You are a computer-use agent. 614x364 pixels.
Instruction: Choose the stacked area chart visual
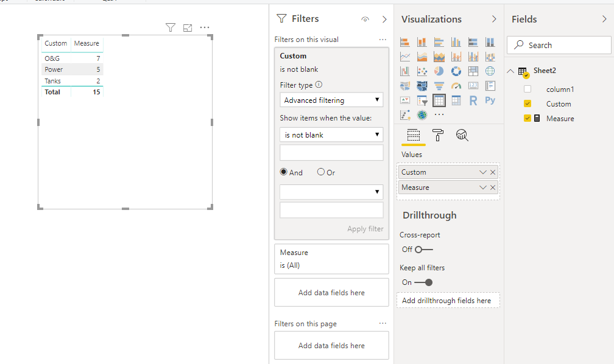pos(439,57)
